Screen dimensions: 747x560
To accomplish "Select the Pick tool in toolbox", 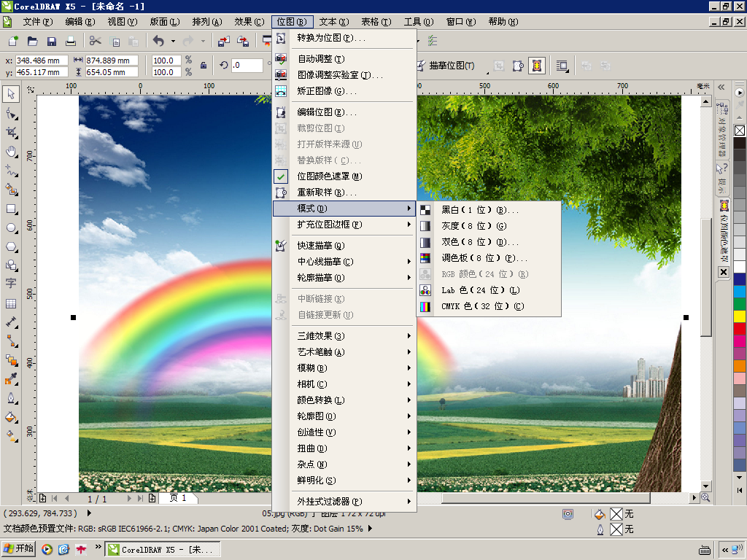I will pyautogui.click(x=11, y=94).
